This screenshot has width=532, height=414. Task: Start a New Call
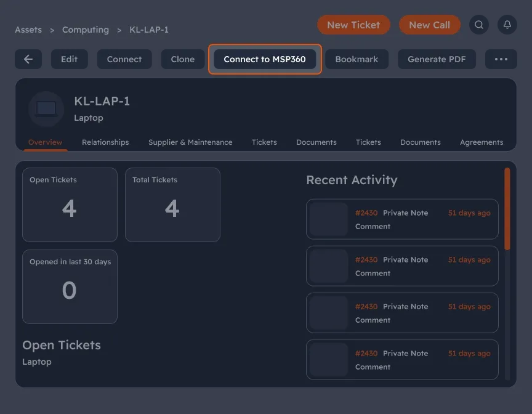(429, 25)
